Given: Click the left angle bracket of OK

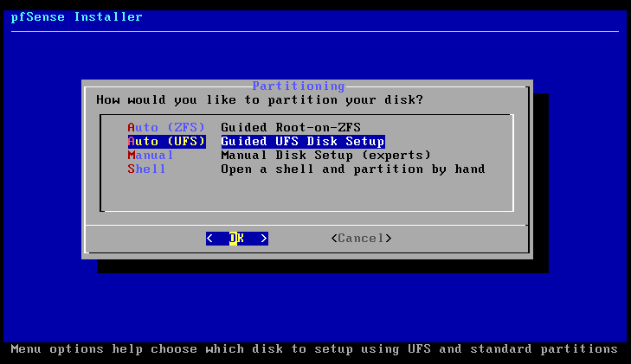Looking at the screenshot, I should click(209, 238).
